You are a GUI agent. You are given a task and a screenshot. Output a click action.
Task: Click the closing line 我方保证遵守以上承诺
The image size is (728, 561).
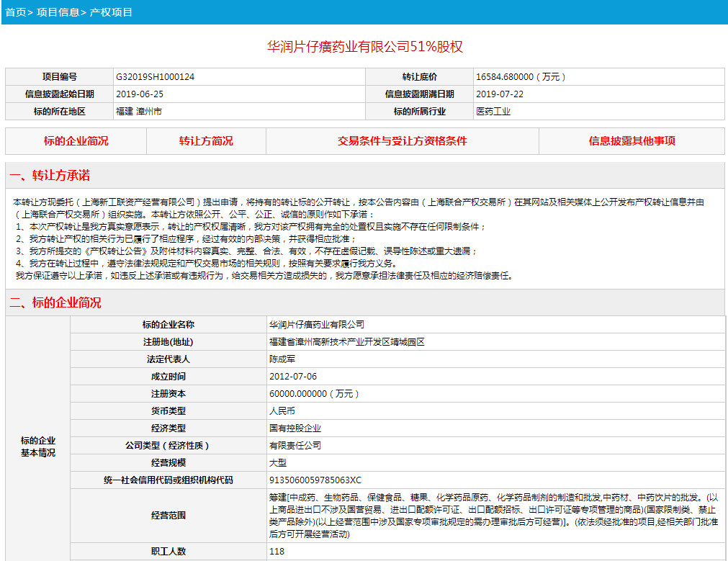coord(265,275)
